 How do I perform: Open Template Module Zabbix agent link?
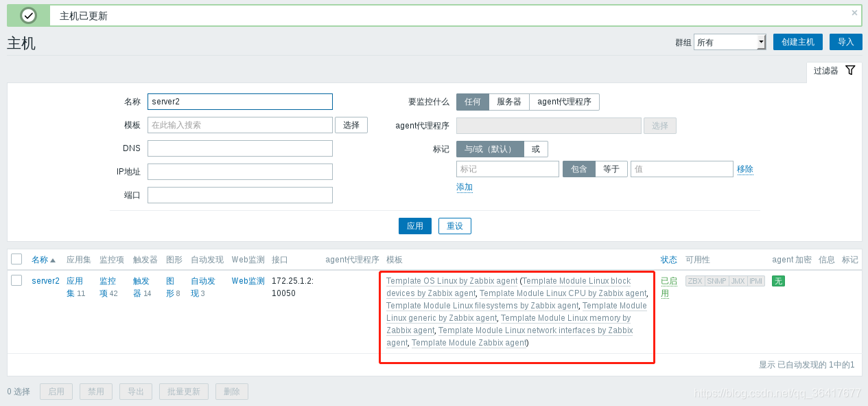pos(469,343)
